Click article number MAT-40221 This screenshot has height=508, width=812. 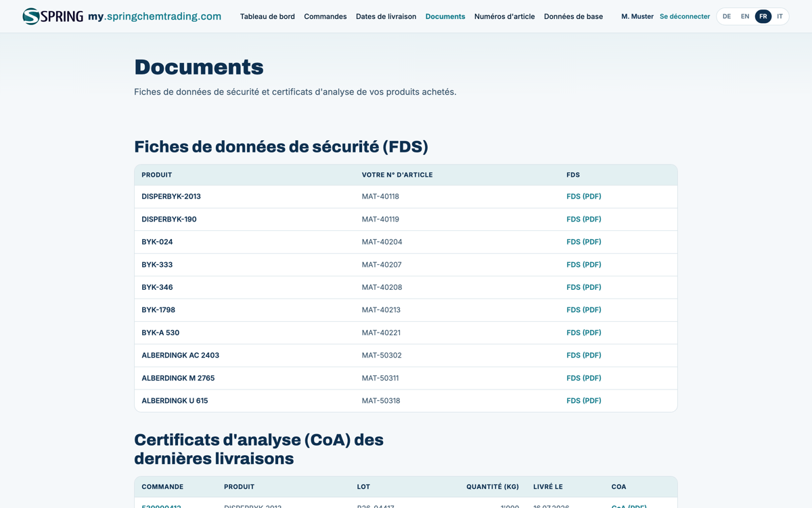pyautogui.click(x=381, y=333)
